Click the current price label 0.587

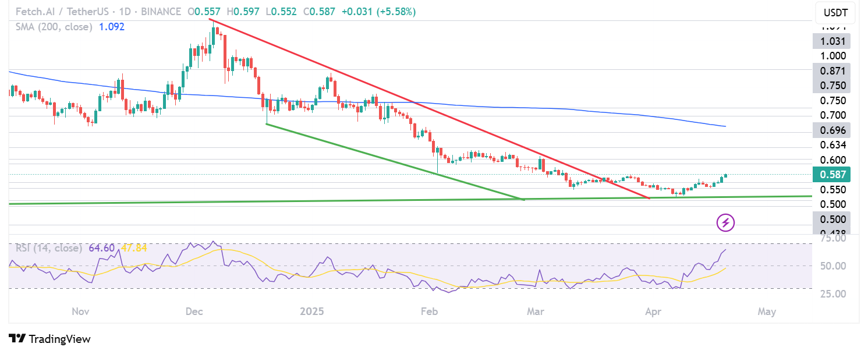pyautogui.click(x=833, y=174)
